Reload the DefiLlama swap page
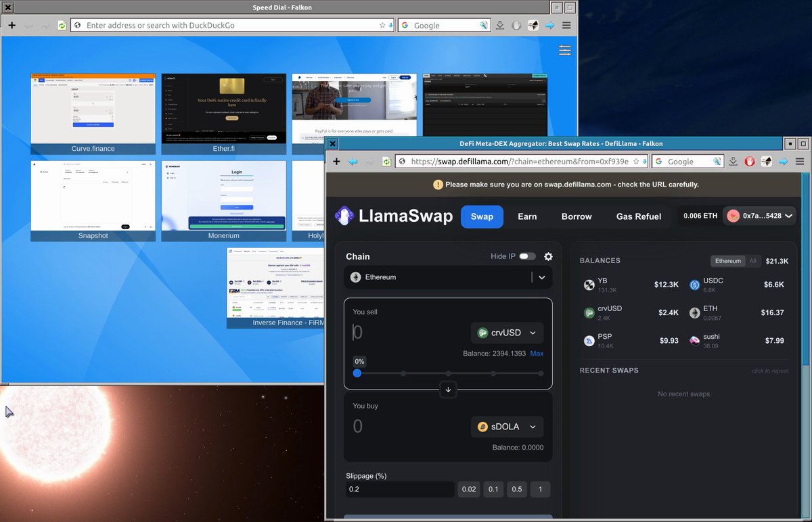 (386, 162)
